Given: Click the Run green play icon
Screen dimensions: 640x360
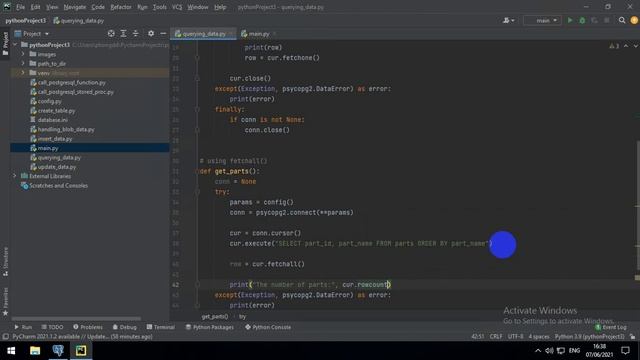Looking at the screenshot, I should click(570, 20).
